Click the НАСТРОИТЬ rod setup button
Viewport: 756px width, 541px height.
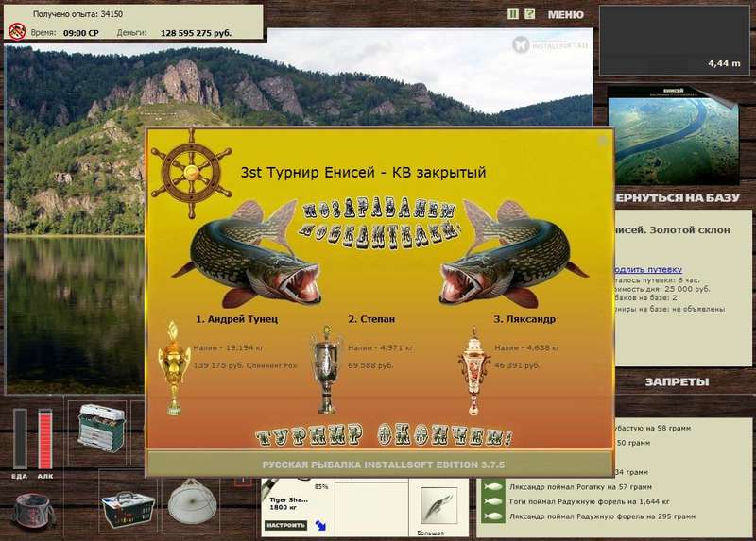tap(285, 525)
